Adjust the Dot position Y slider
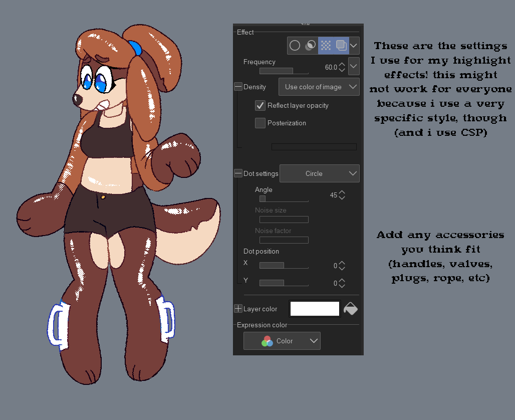 coord(284,283)
